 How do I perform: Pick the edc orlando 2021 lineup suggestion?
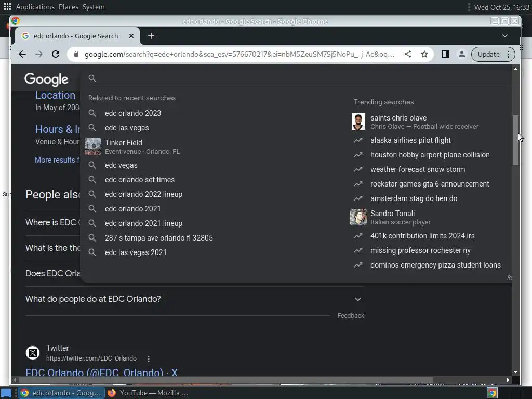coord(143,223)
